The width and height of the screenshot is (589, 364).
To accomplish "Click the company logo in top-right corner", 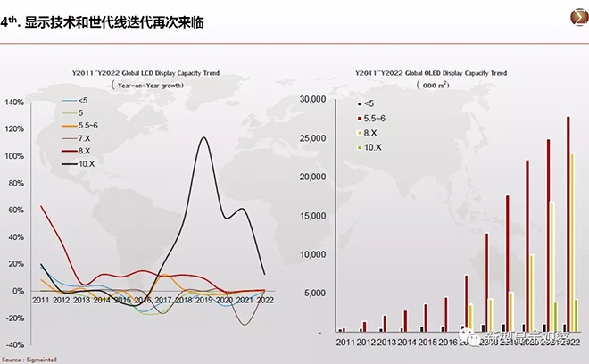I will pos(576,20).
